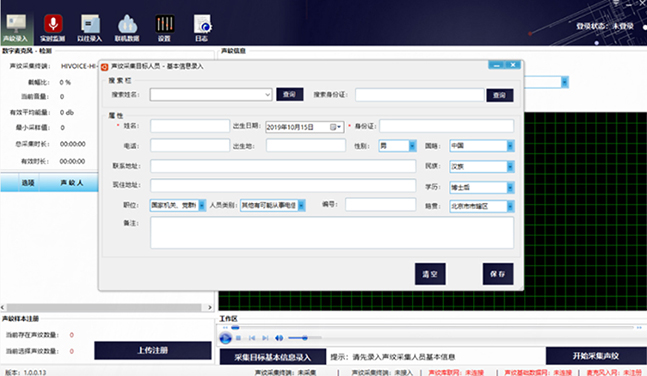Minimize the 基本信息录入 dialog
This screenshot has width=647, height=376.
point(496,65)
